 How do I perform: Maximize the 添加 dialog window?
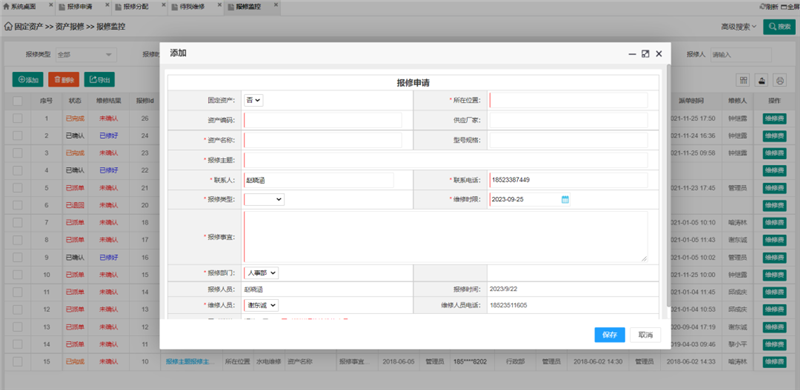[x=645, y=54]
